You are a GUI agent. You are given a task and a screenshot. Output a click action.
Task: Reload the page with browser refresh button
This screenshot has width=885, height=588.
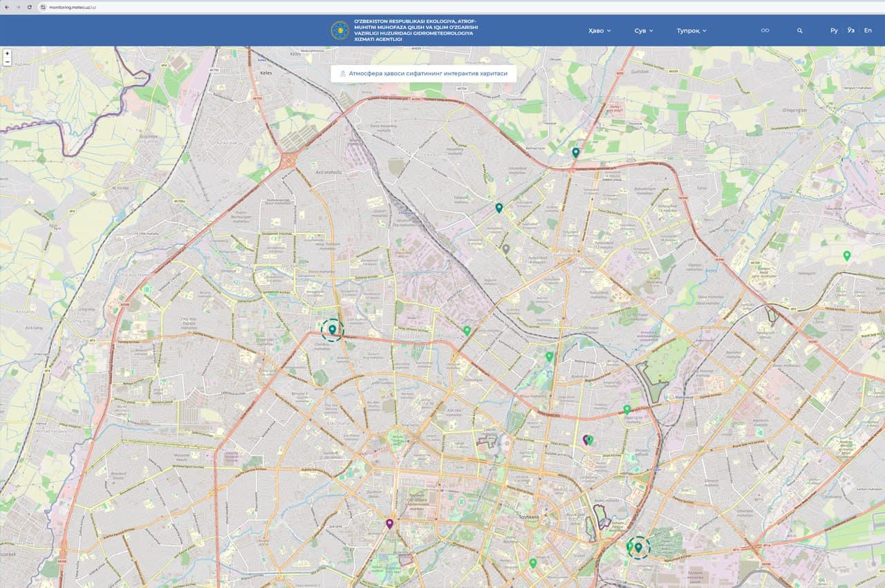click(30, 7)
